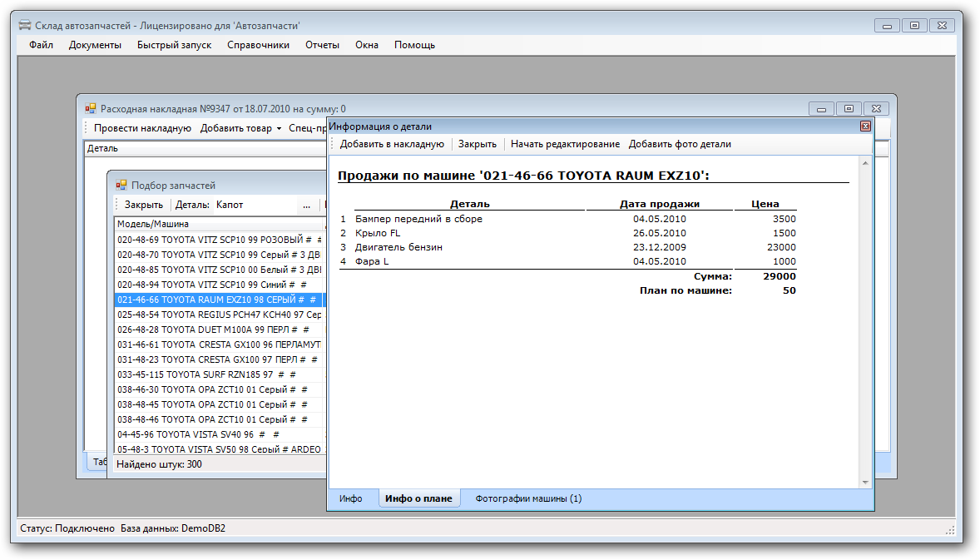Screen dimensions: 980x560
Task: Switch to the Инфо tab
Action: [x=350, y=498]
